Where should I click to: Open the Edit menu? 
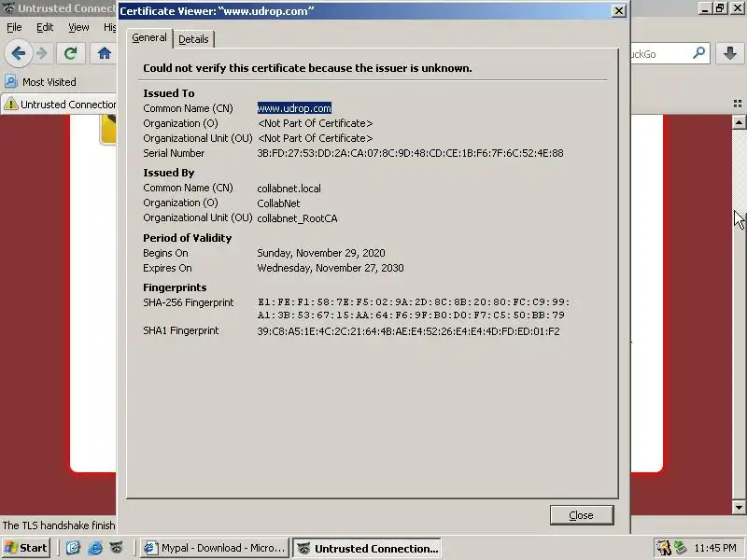click(45, 27)
